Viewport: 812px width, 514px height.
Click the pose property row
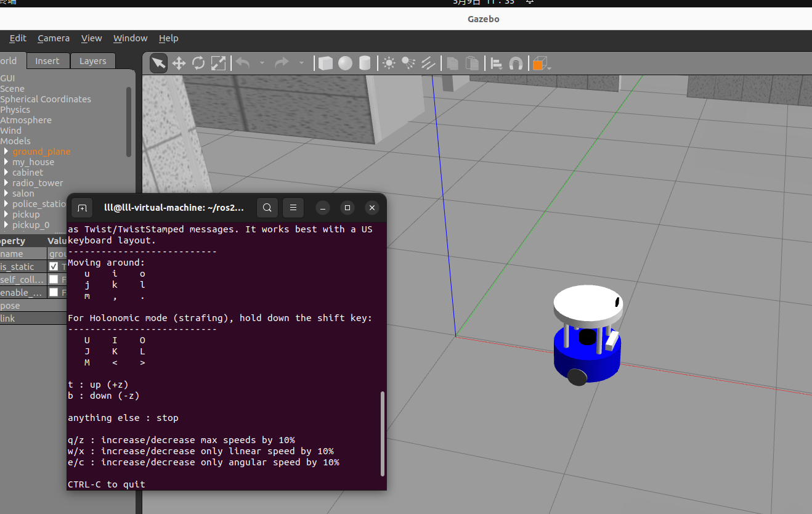(33, 306)
